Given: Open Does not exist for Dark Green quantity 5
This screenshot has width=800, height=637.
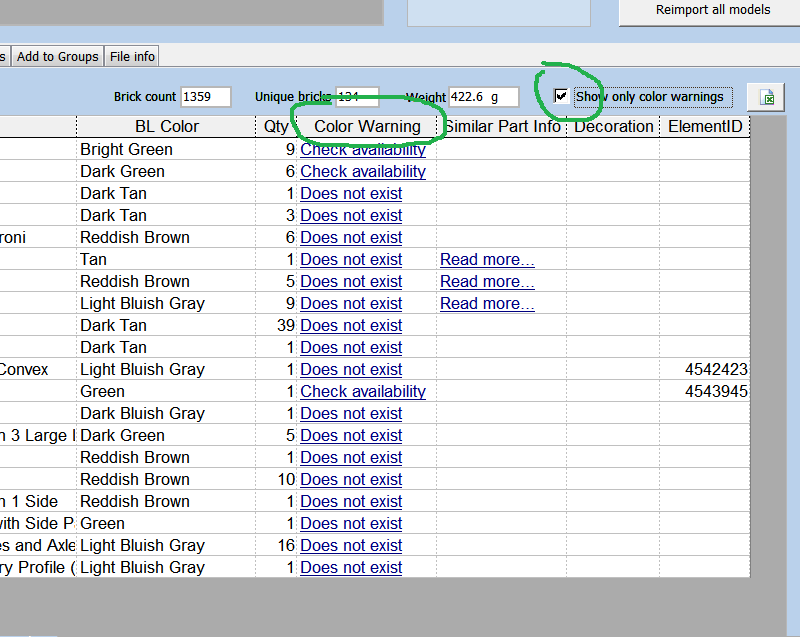Looking at the screenshot, I should pos(351,436).
